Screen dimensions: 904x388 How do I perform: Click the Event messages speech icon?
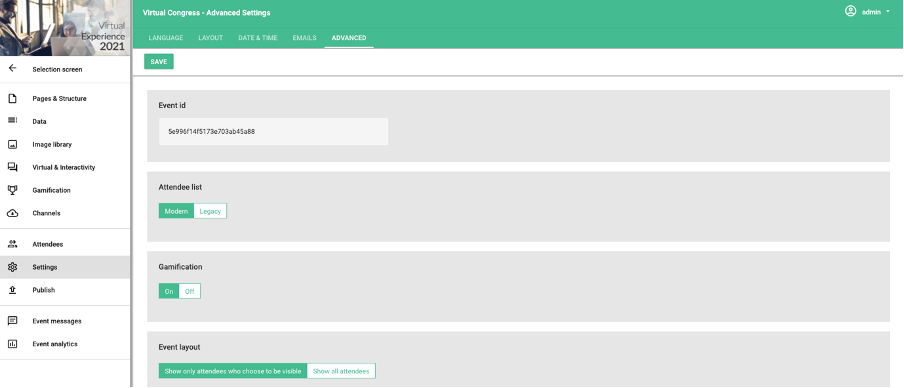pos(13,321)
